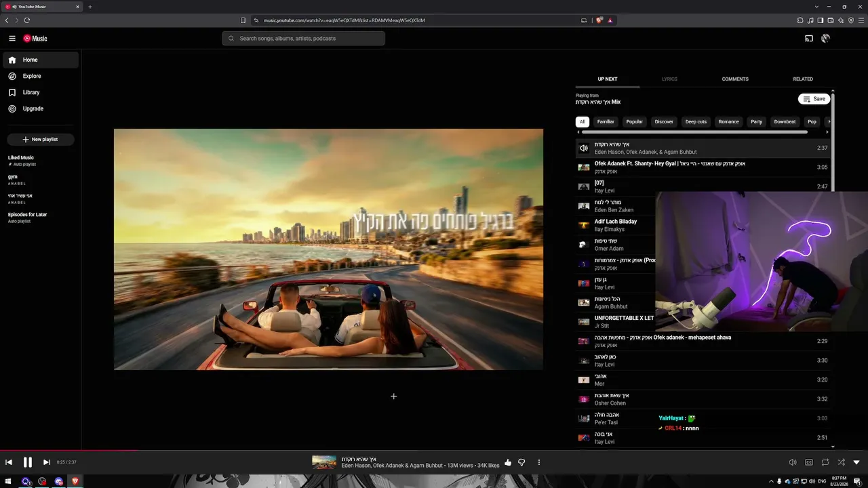The image size is (868, 488).
Task: Open the Windows Start menu
Action: click(9, 481)
